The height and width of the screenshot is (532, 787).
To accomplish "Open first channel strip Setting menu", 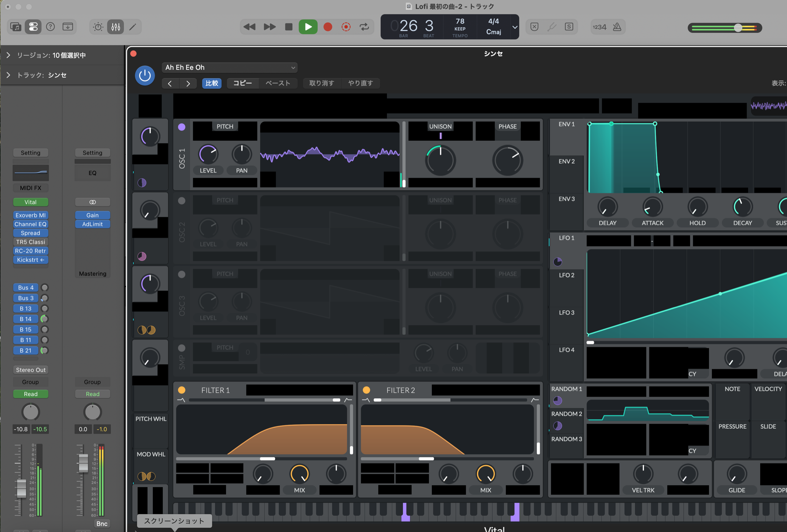I will [x=30, y=153].
